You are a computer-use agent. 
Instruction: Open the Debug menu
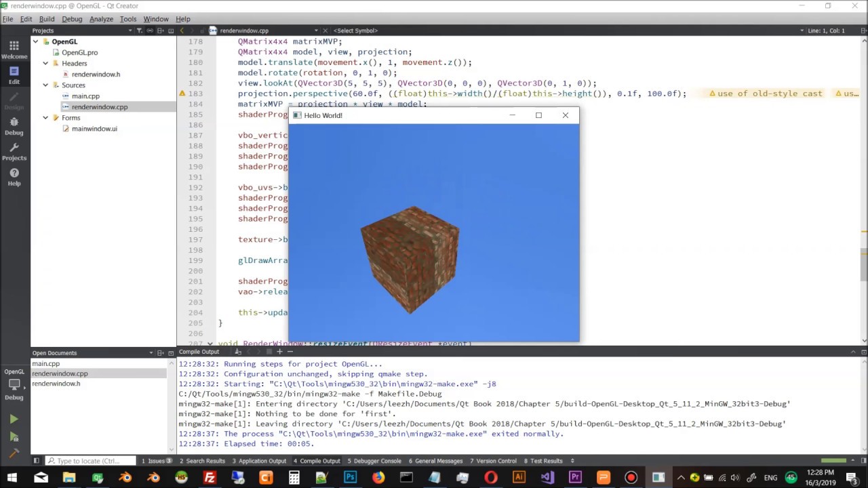pos(72,19)
